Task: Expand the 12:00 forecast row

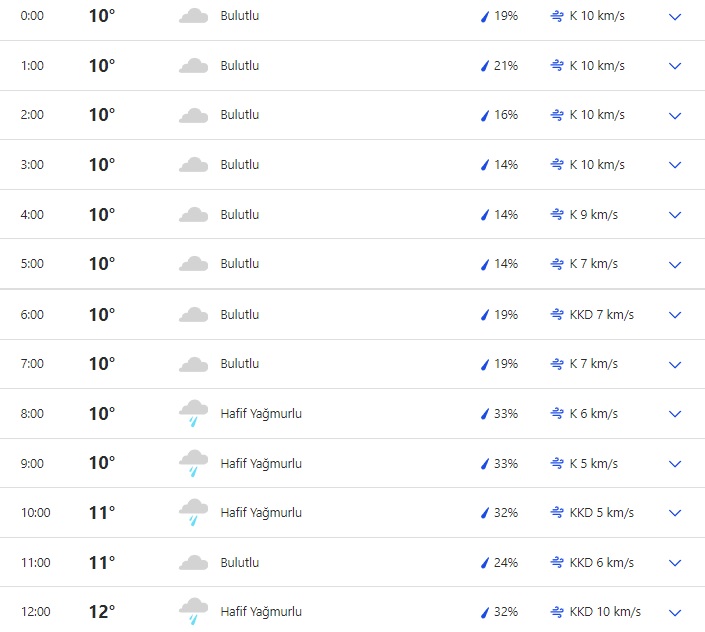Action: click(675, 612)
